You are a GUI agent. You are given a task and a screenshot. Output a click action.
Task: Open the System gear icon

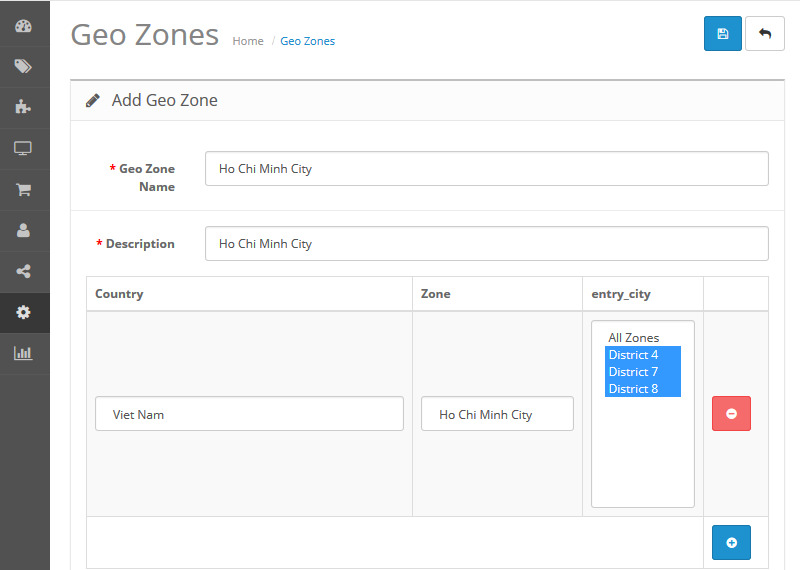click(x=23, y=312)
